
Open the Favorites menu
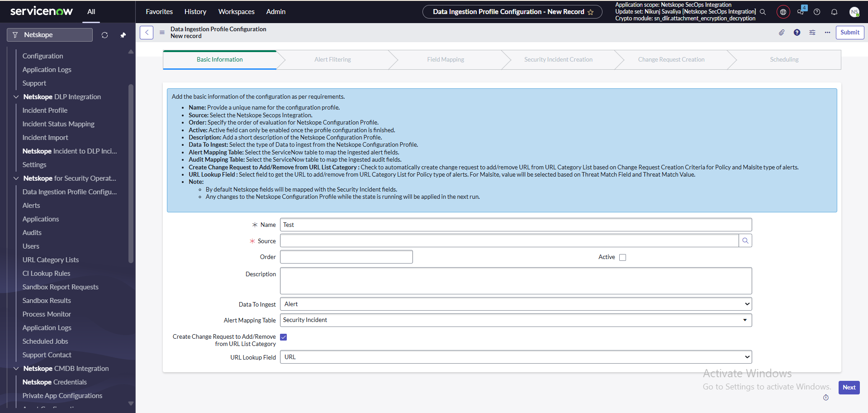click(x=159, y=12)
